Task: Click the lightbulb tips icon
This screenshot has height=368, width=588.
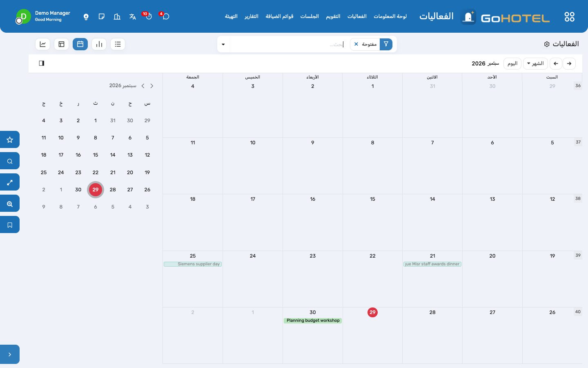Action: point(86,17)
